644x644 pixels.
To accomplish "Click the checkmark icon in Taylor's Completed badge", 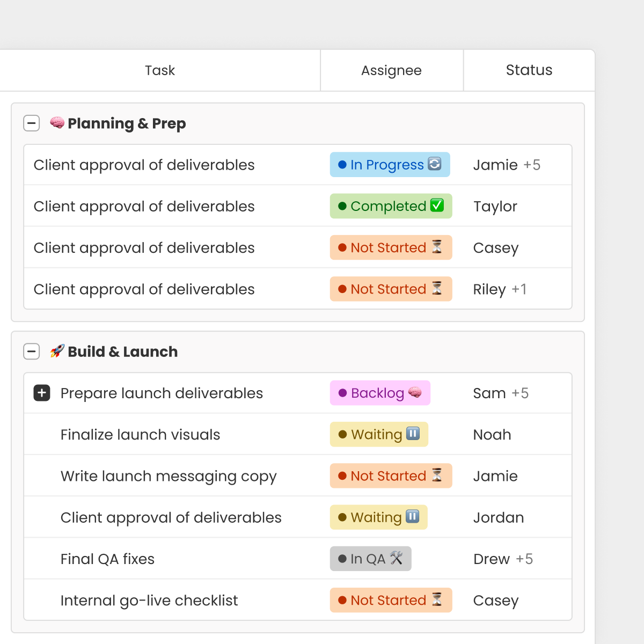I will click(437, 206).
